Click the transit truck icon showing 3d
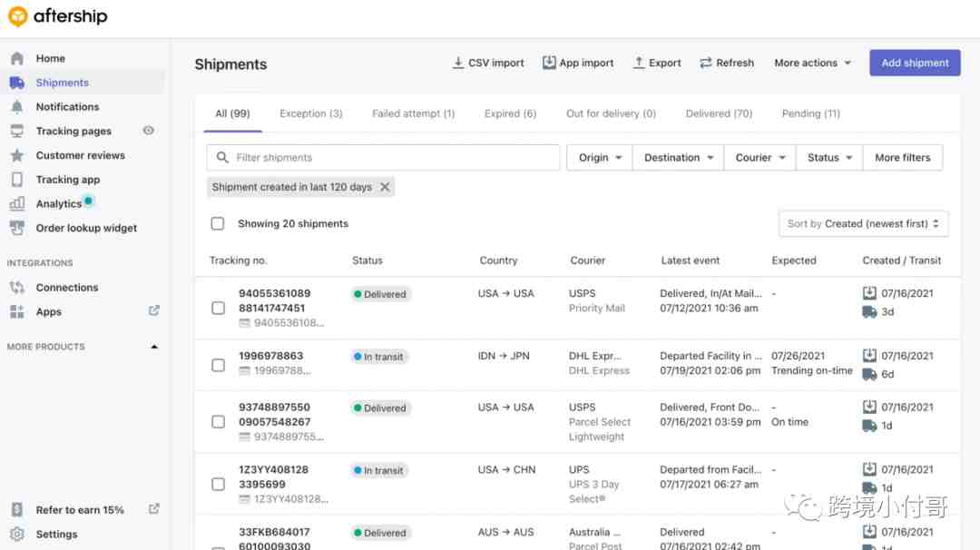The width and height of the screenshot is (980, 550). point(869,312)
